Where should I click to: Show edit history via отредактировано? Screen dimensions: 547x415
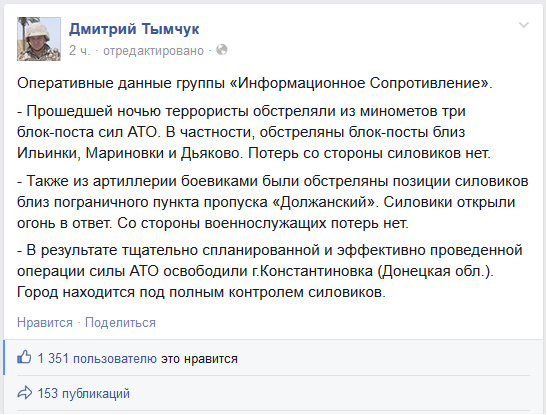click(x=153, y=51)
